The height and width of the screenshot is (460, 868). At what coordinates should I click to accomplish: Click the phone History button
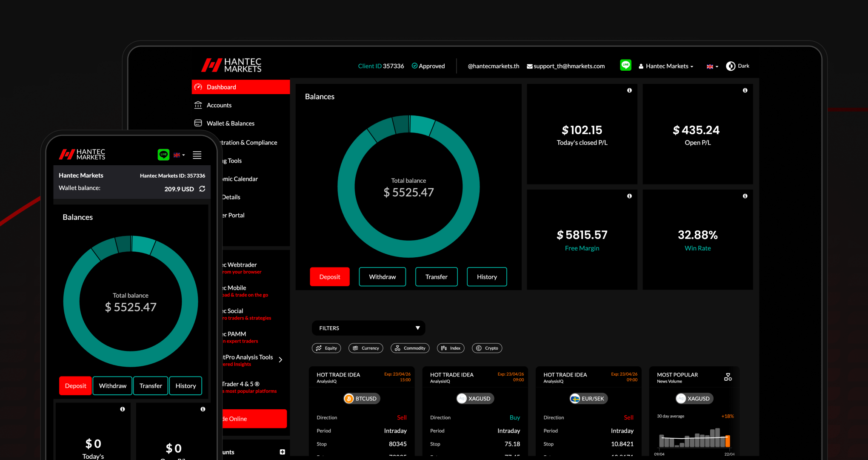pos(186,386)
